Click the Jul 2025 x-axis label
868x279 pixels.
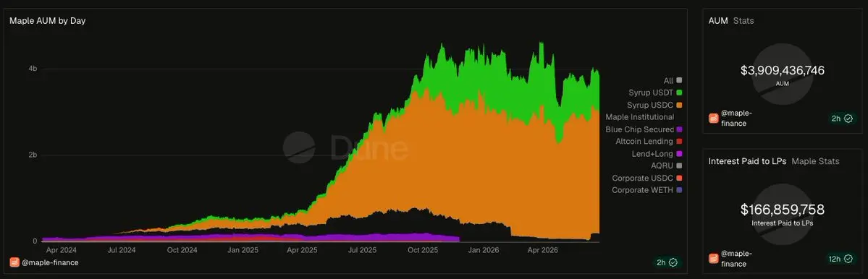(x=363, y=249)
